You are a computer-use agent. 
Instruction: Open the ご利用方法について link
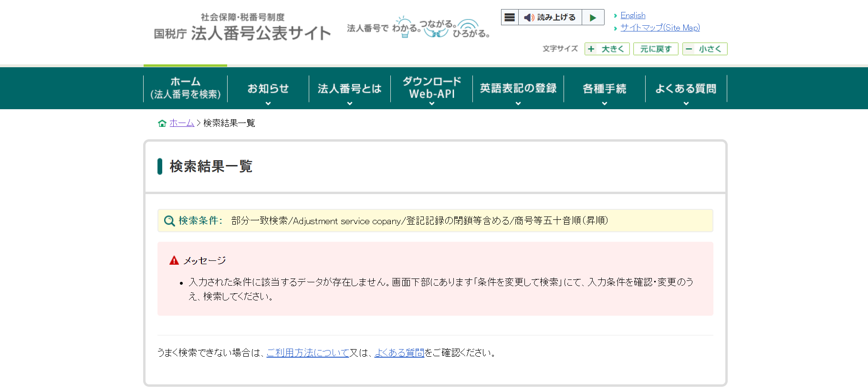(x=308, y=353)
